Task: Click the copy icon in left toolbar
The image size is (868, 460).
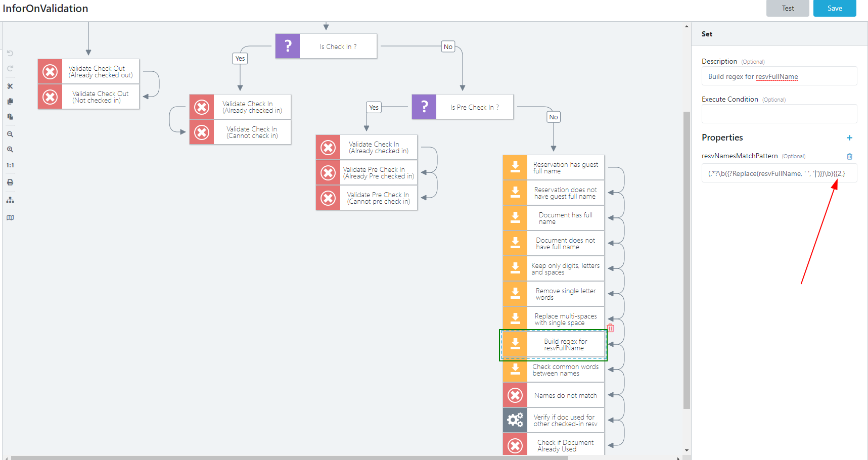Action: 10,102
